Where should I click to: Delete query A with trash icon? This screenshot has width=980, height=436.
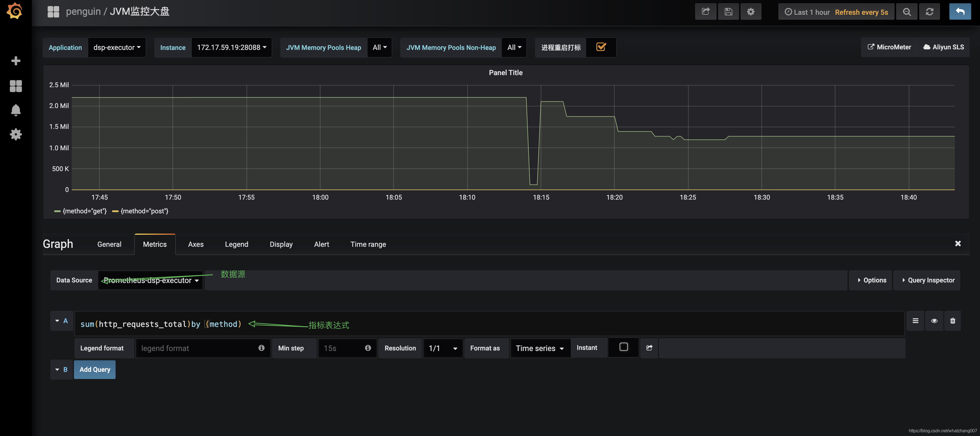coord(952,321)
